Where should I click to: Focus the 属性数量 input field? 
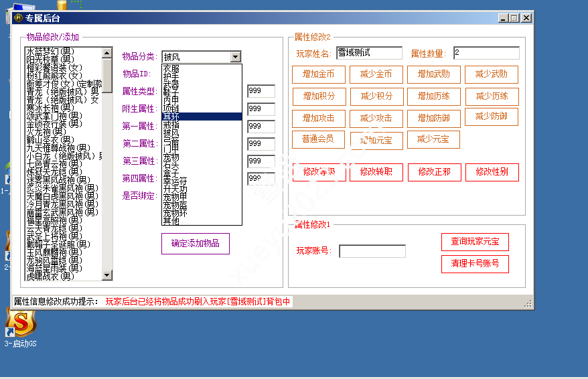(486, 53)
